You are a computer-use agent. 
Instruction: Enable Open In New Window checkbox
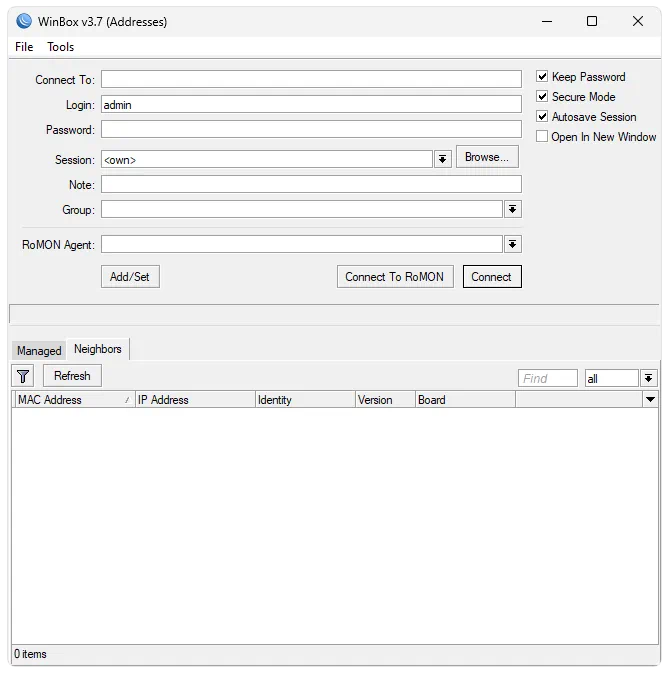[542, 136]
